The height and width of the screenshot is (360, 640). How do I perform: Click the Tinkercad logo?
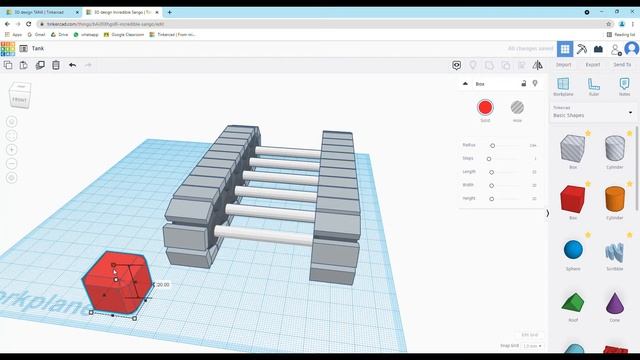tap(7, 49)
